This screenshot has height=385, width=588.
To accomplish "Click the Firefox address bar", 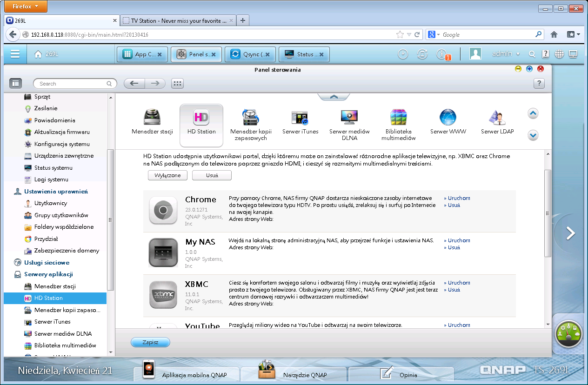I will click(x=212, y=34).
